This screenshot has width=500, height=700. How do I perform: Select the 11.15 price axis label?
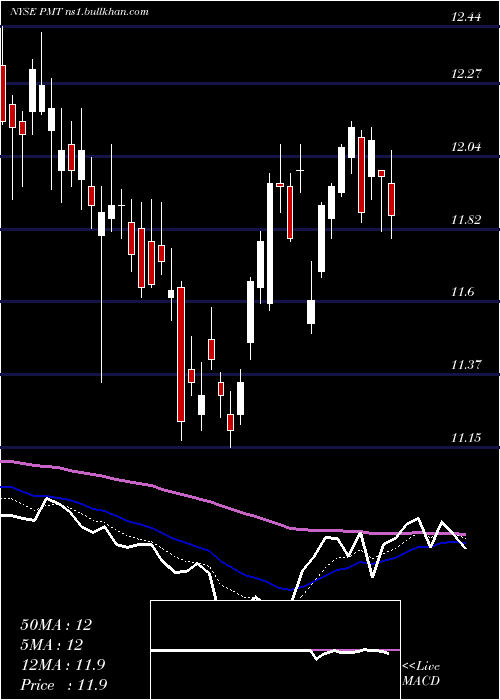click(466, 438)
